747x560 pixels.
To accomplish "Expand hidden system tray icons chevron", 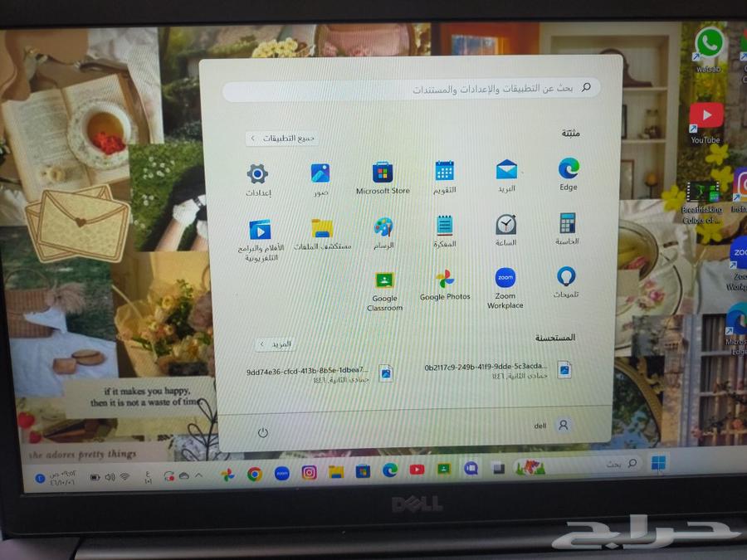I will point(198,475).
